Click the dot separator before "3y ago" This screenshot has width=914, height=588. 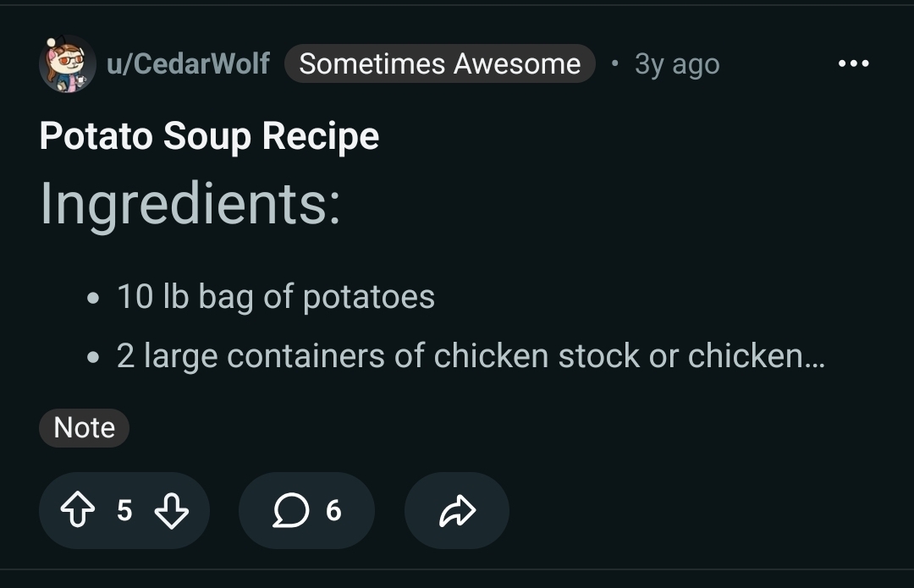(615, 63)
